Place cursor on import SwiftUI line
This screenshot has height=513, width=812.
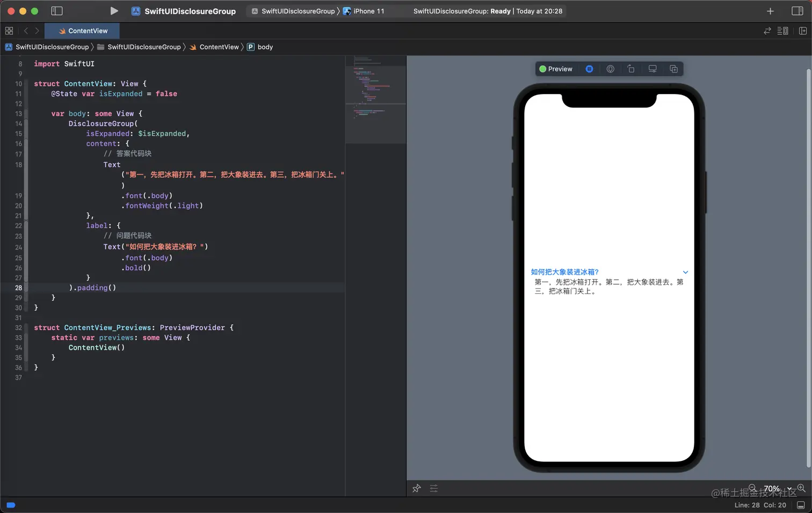(64, 63)
